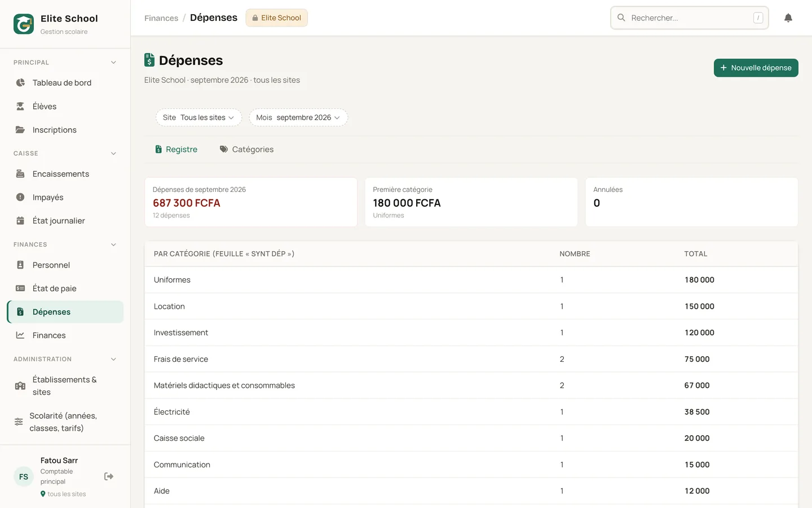Click the Personnel badge icon
This screenshot has width=812, height=508.
click(x=20, y=265)
